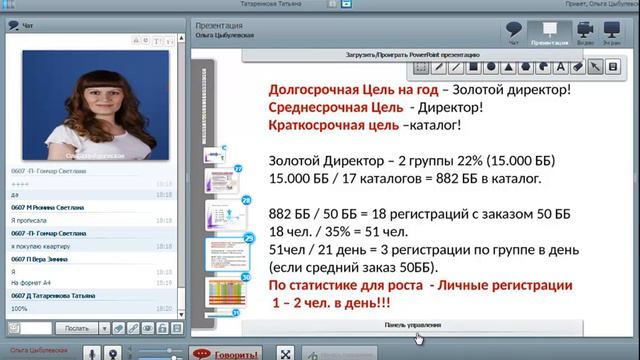Open the Панель управления bar
Viewport: 640px width, 360px height.
point(413,326)
